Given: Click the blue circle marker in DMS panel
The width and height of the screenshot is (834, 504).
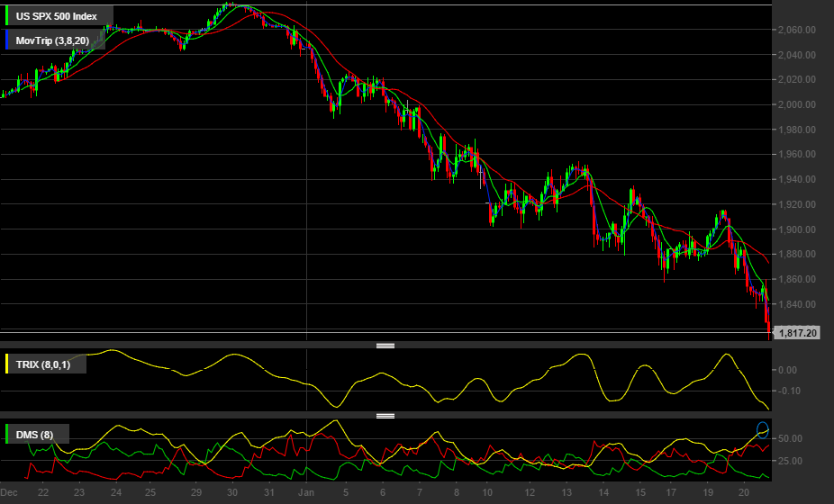Looking at the screenshot, I should tap(763, 430).
